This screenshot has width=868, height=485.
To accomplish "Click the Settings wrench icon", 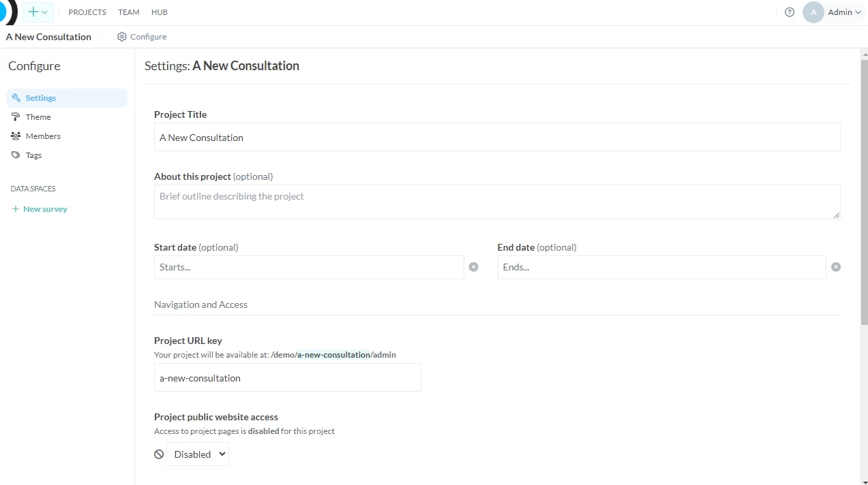I will click(x=16, y=98).
